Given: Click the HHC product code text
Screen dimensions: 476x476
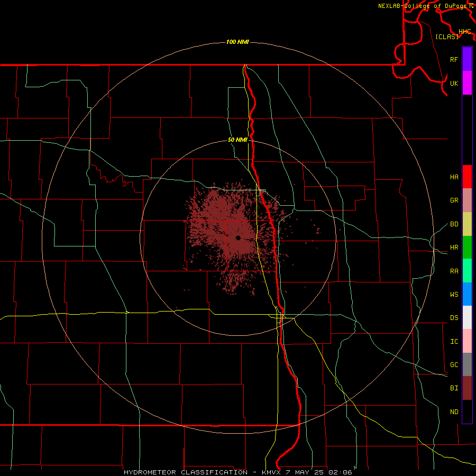Looking at the screenshot, I should coord(464,32).
